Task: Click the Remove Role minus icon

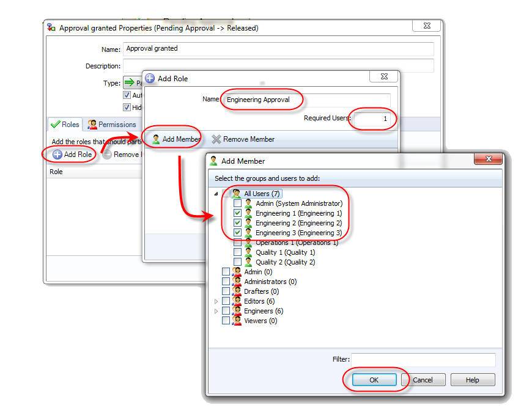Action: pos(108,155)
